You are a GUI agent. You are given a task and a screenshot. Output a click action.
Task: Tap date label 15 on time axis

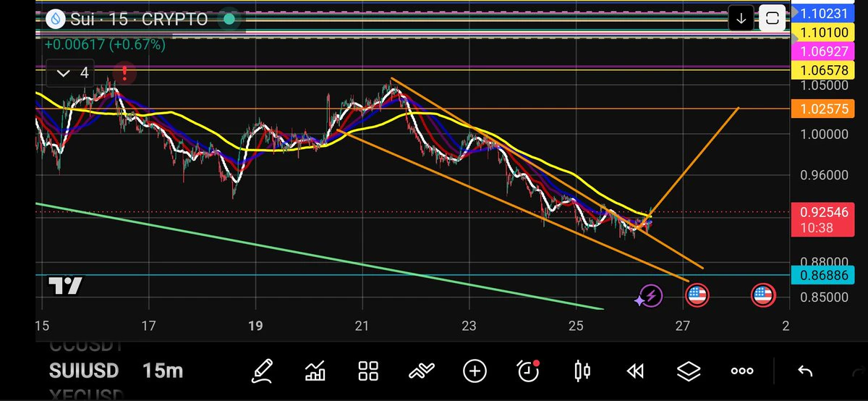43,326
